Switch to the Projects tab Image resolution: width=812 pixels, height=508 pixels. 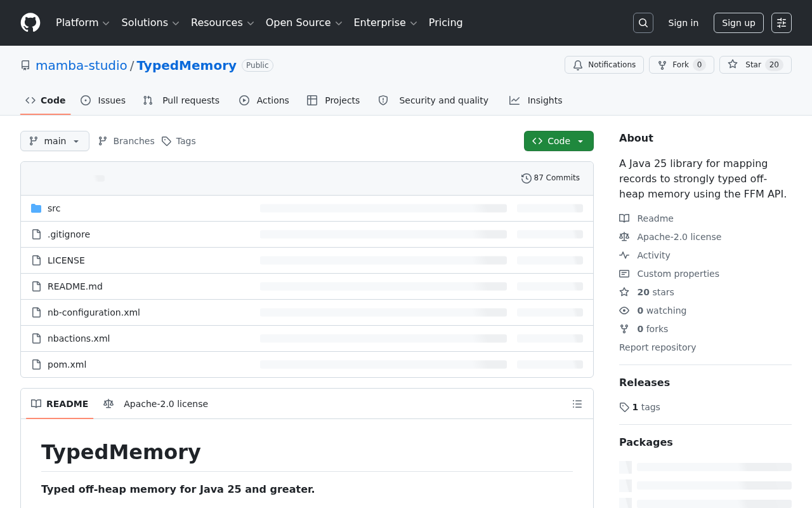point(333,100)
